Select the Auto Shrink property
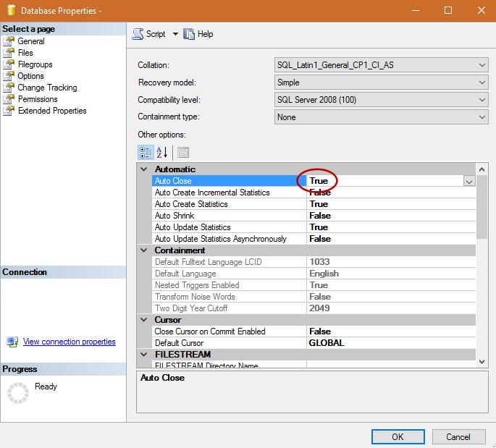496x448 pixels. point(314,216)
